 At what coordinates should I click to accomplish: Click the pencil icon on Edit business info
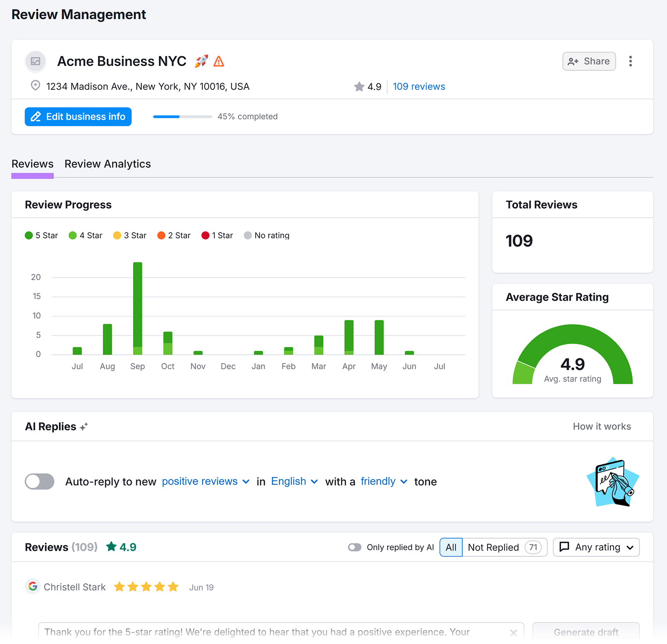[36, 117]
